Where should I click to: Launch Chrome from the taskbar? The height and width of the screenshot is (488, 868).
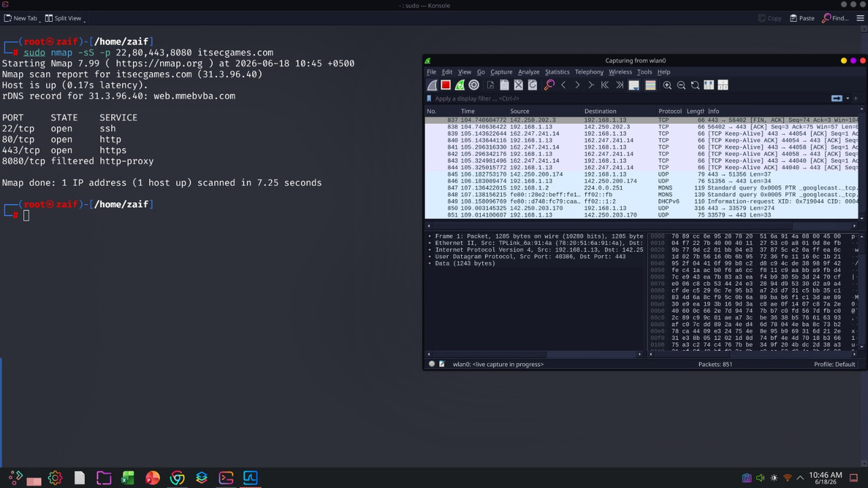(x=177, y=478)
